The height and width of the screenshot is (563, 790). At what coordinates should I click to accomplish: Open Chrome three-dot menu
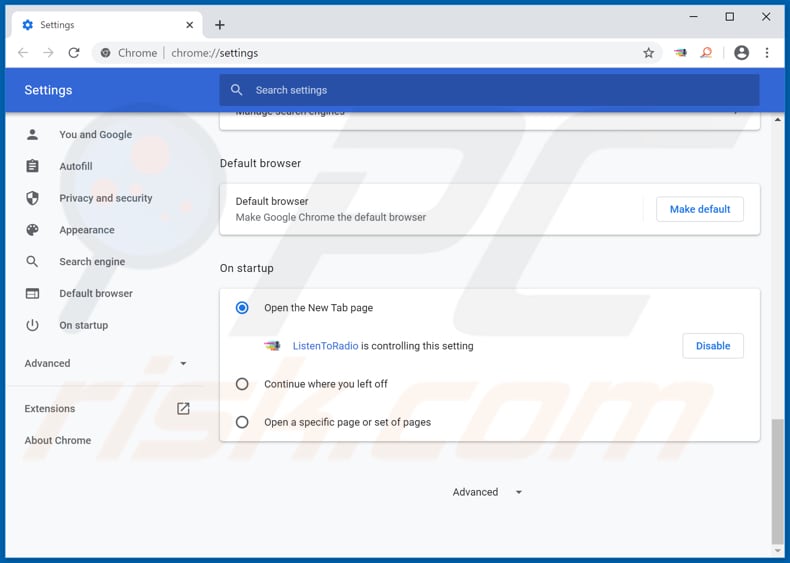[767, 53]
